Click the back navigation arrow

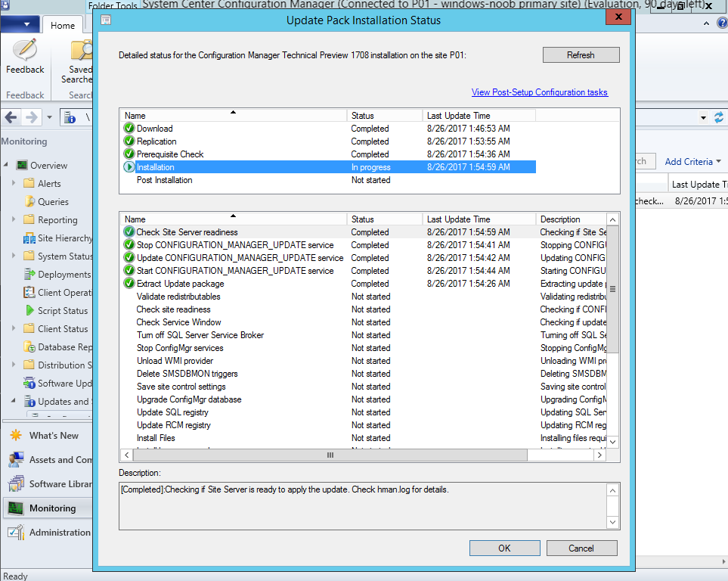pyautogui.click(x=11, y=117)
